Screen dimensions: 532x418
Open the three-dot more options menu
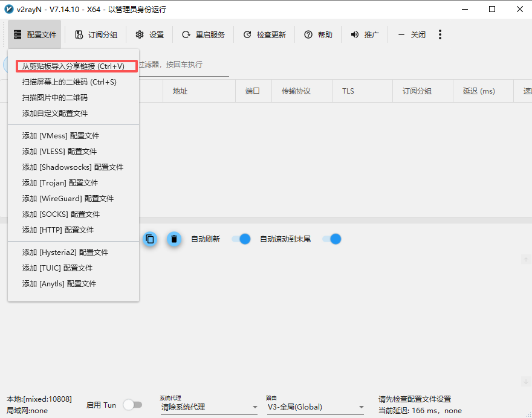pos(440,34)
